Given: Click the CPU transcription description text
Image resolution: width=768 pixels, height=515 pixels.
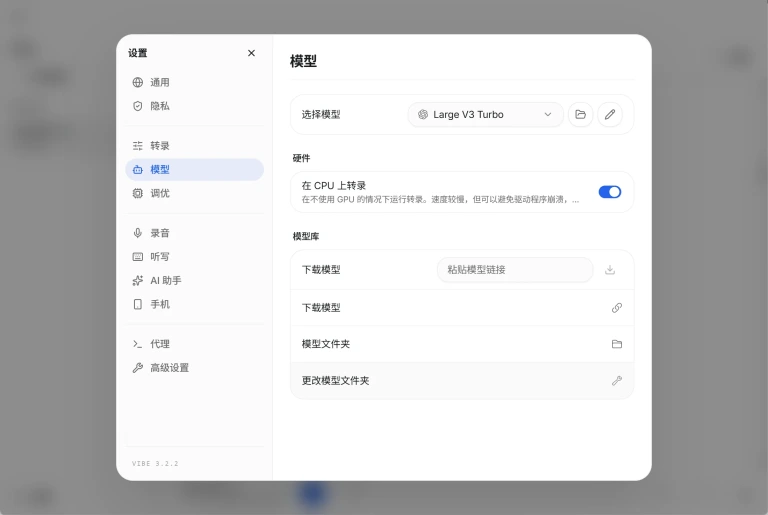Looking at the screenshot, I should [x=440, y=199].
